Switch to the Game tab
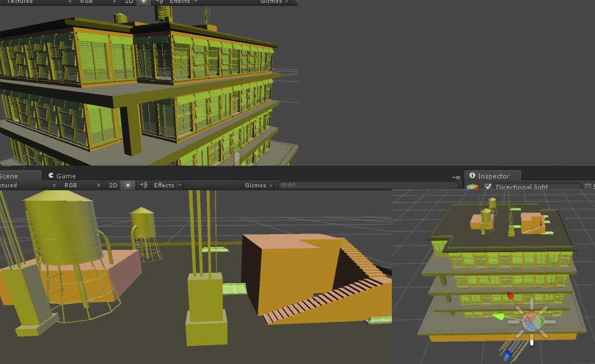 [62, 176]
